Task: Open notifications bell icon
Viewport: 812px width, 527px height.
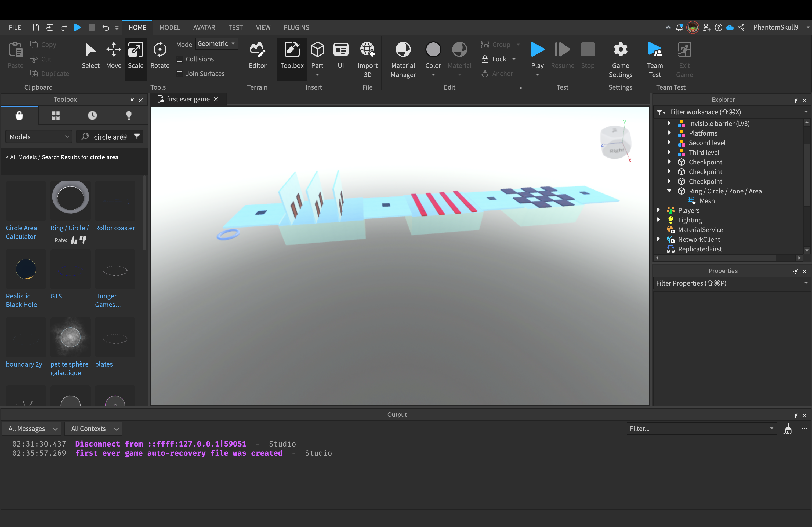Action: pyautogui.click(x=679, y=28)
